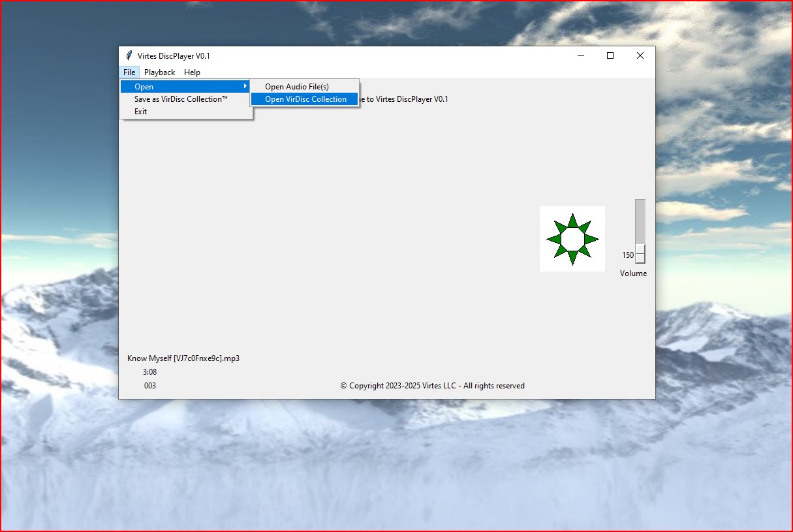The image size is (793, 532).
Task: Choose Open VirDisc Collection
Action: [305, 99]
